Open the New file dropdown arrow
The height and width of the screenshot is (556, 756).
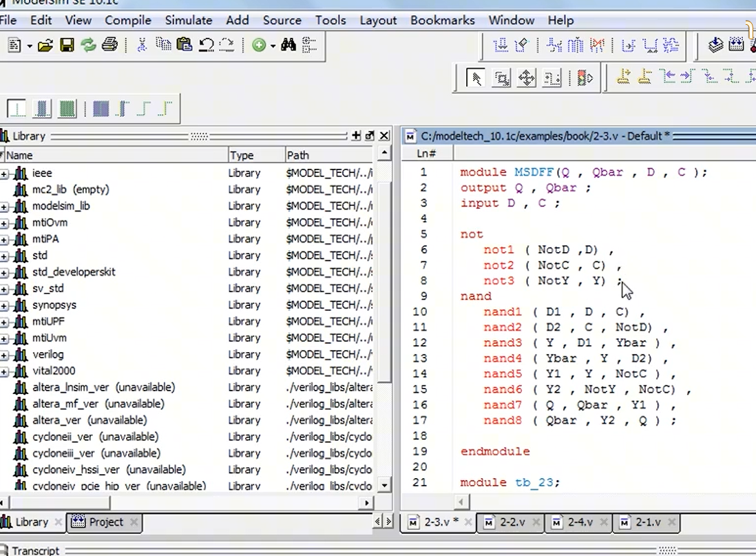pos(30,46)
